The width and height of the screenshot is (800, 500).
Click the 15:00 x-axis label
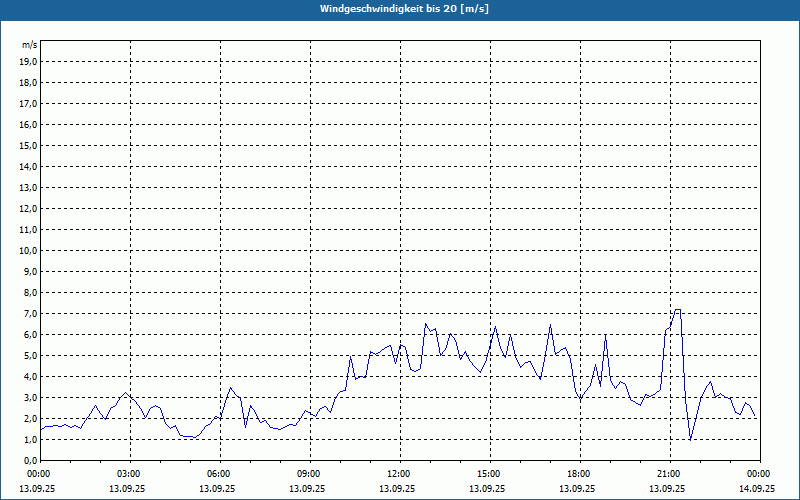tap(489, 474)
